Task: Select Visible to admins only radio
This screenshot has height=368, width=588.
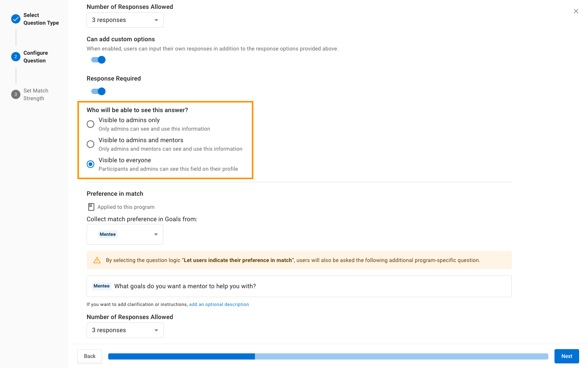Action: [90, 124]
